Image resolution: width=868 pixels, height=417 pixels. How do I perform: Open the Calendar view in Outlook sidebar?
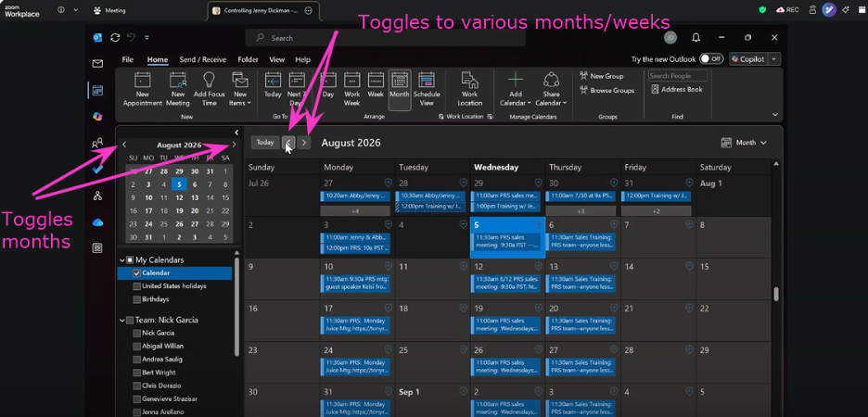(x=97, y=90)
